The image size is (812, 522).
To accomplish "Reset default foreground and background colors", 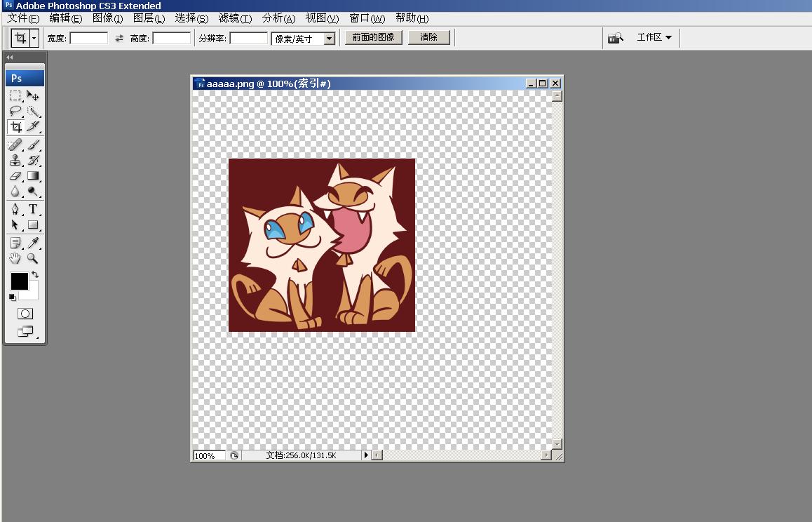I will 13,297.
